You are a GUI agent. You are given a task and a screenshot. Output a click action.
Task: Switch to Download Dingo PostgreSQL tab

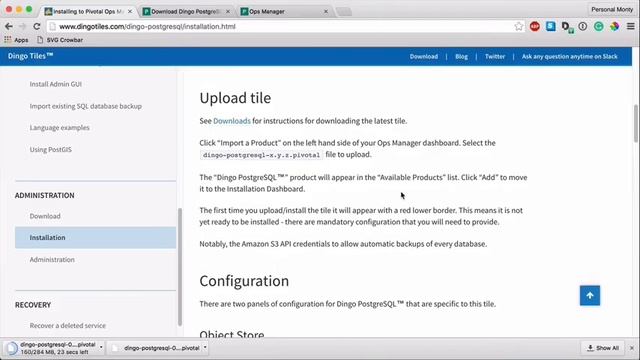pyautogui.click(x=186, y=11)
